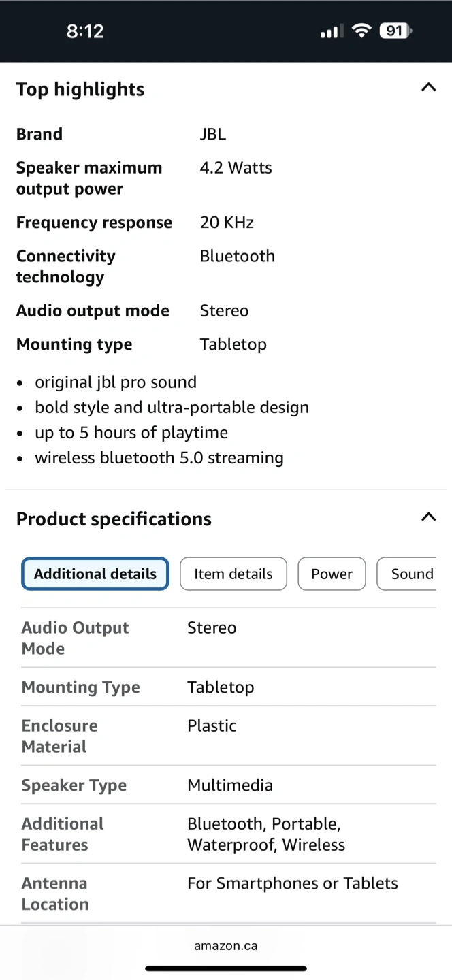Tap the Wi-Fi status icon
The height and width of the screenshot is (980, 452).
click(361, 31)
